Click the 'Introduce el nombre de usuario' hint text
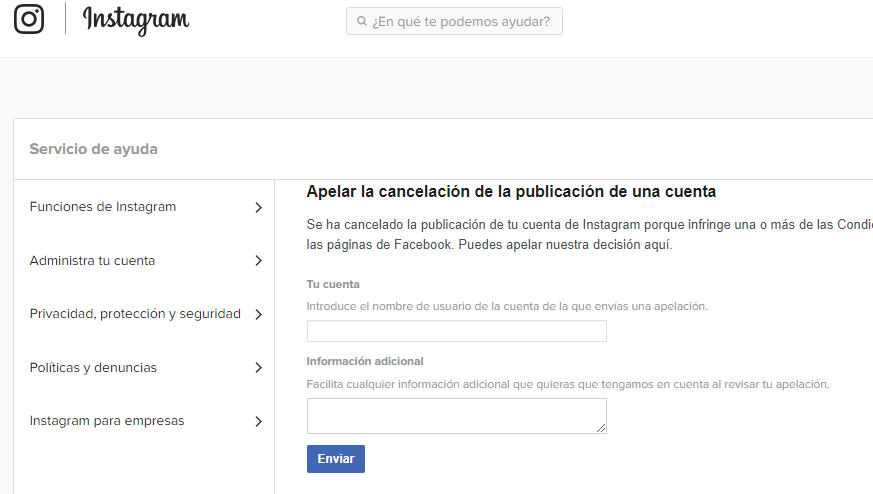The image size is (873, 494). (x=507, y=306)
